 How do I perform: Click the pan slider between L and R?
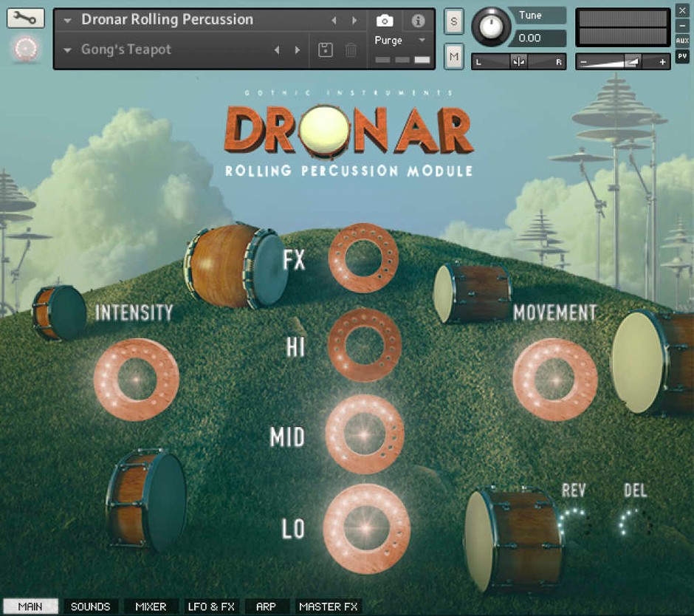[x=518, y=62]
